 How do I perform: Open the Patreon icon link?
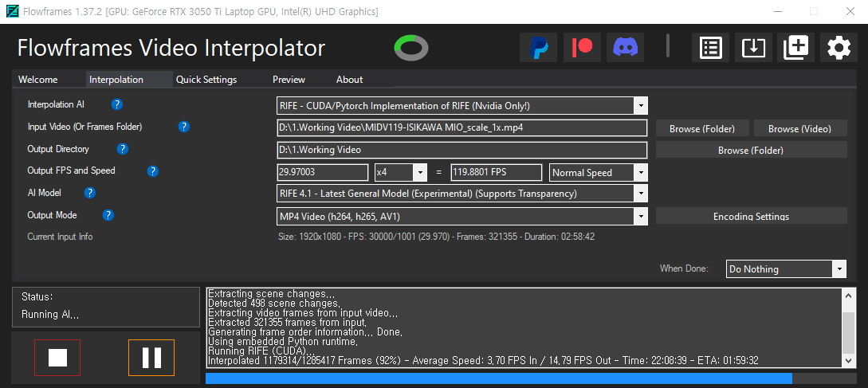point(582,48)
